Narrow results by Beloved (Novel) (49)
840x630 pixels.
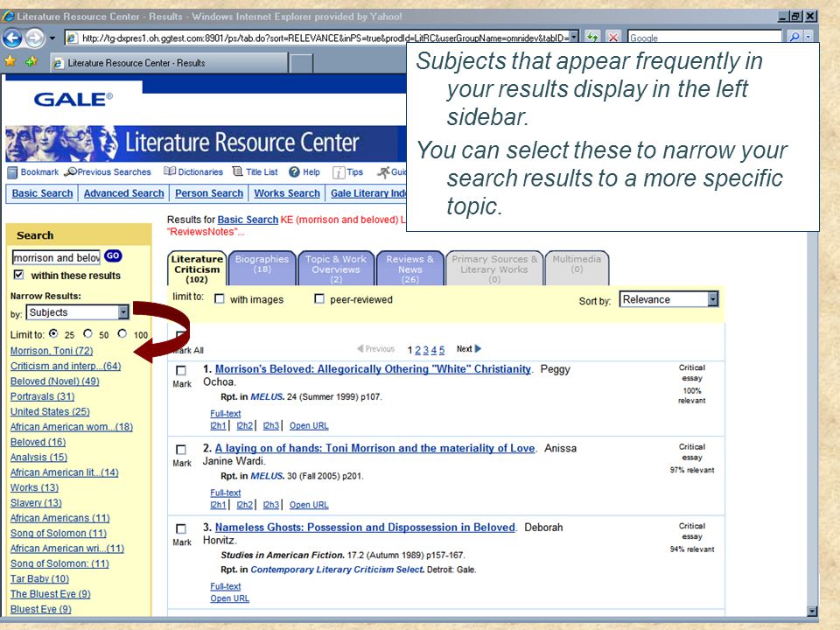pyautogui.click(x=54, y=381)
